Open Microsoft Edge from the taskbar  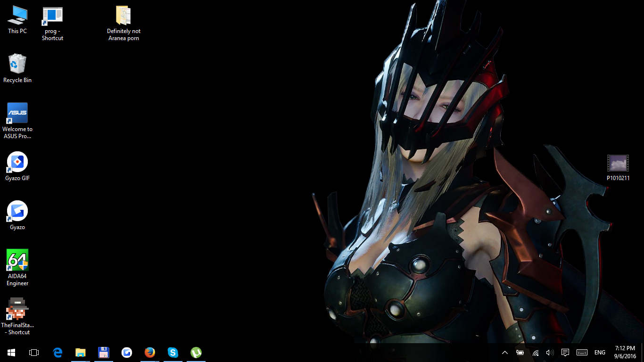[x=58, y=353]
